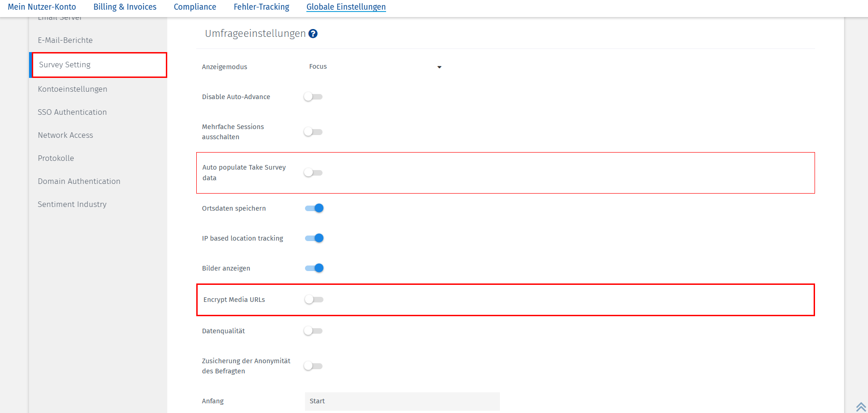Select SSO Authentication in sidebar
868x413 pixels.
coord(72,112)
